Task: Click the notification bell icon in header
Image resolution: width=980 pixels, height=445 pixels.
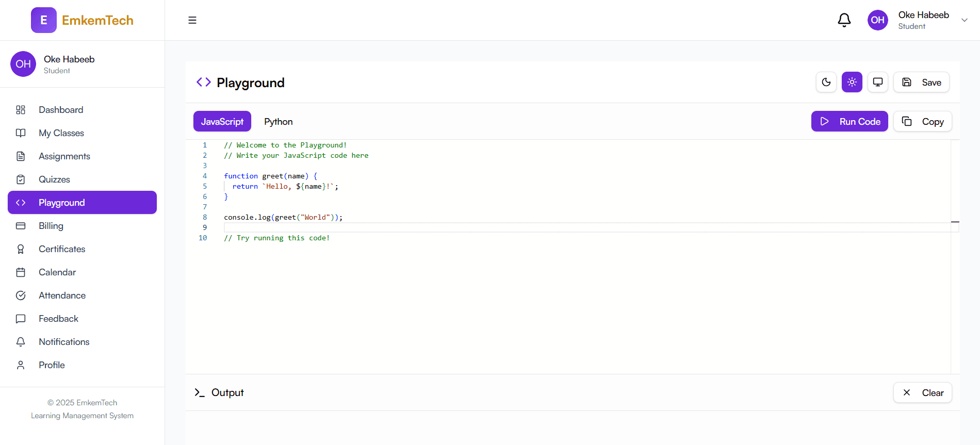Action: pyautogui.click(x=844, y=20)
